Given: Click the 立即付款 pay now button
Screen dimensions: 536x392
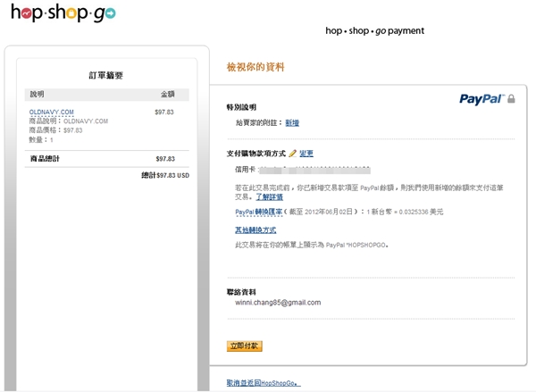Looking at the screenshot, I should (245, 346).
